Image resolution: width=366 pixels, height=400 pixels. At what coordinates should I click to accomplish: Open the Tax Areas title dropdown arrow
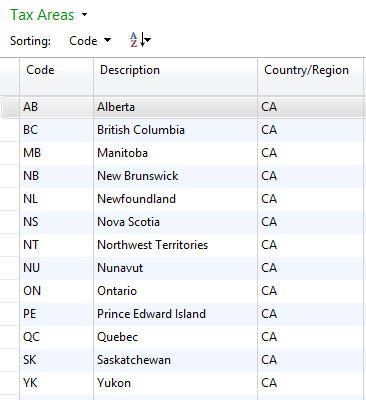[x=84, y=15]
